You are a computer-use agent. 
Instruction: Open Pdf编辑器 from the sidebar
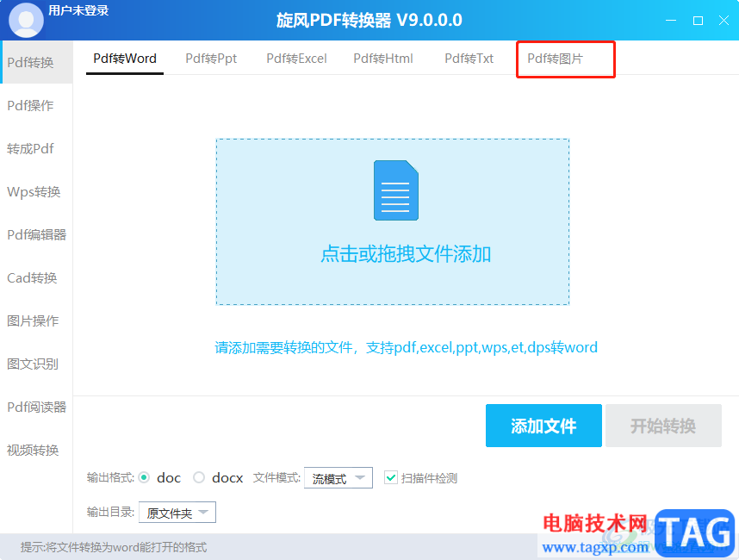coord(37,234)
